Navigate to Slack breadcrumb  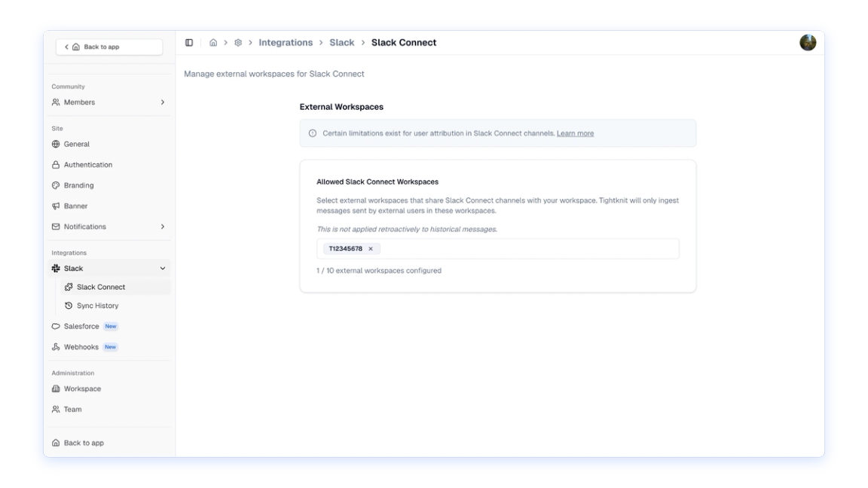[341, 43]
